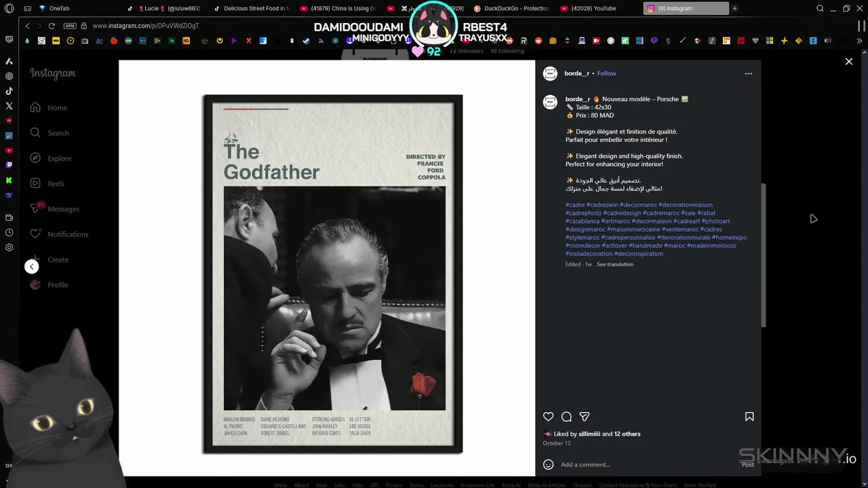Open the browser tab search magnifier
The height and width of the screenshot is (488, 868).
(820, 8)
